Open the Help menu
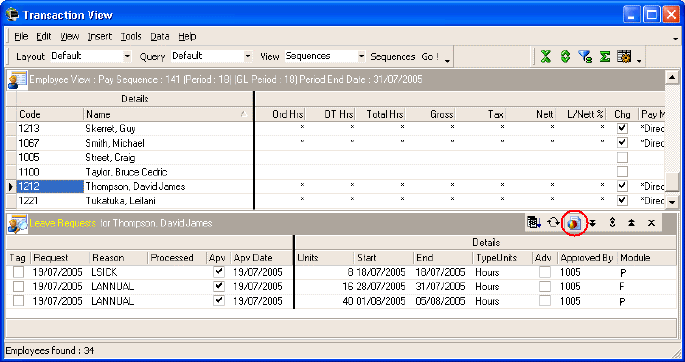Image resolution: width=685 pixels, height=362 pixels. [187, 36]
